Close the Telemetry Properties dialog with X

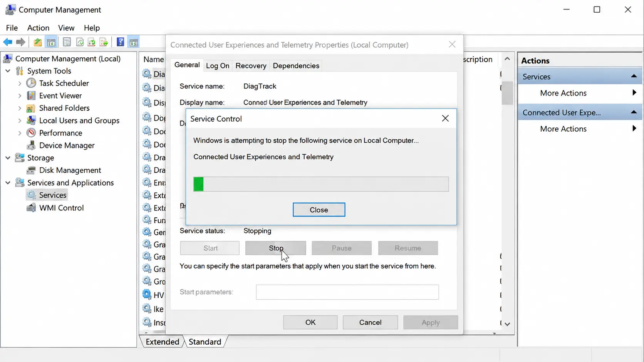[452, 45]
